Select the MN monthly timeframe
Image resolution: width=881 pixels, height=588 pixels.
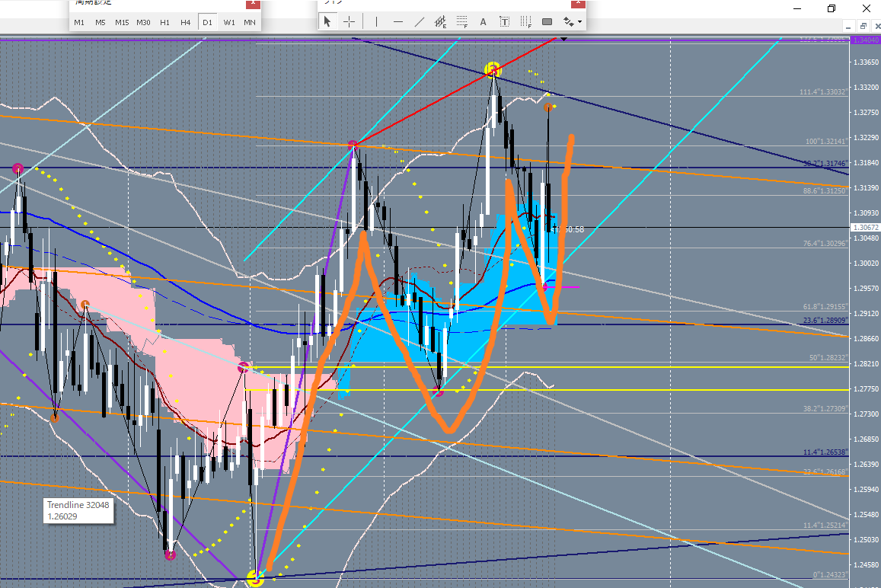point(250,23)
